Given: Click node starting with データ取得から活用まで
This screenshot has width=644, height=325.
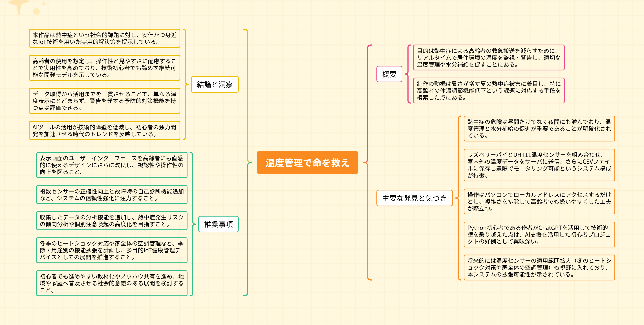Looking at the screenshot, I should 105,101.
